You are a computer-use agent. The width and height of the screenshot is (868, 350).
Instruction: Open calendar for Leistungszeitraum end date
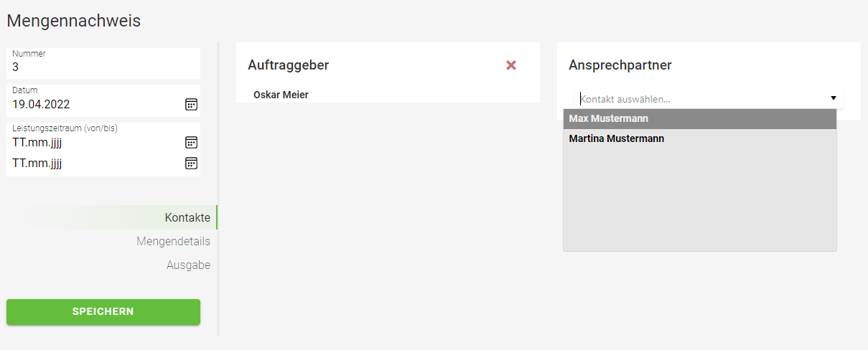191,164
